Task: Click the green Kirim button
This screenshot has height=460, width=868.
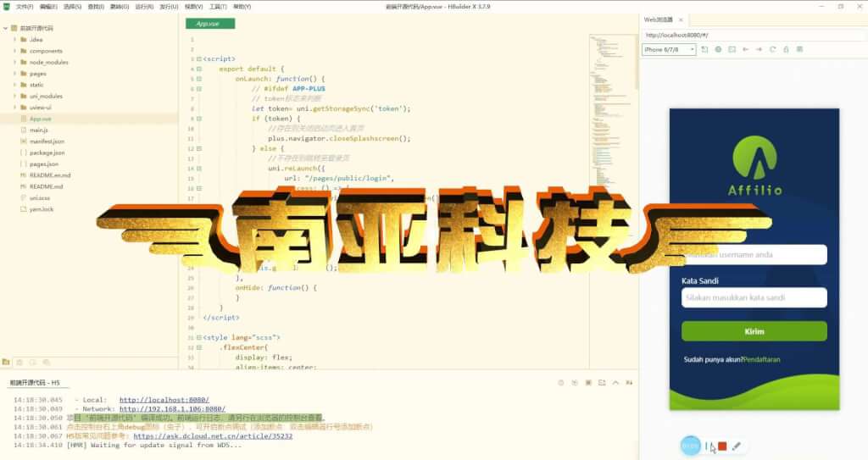Action: 754,331
